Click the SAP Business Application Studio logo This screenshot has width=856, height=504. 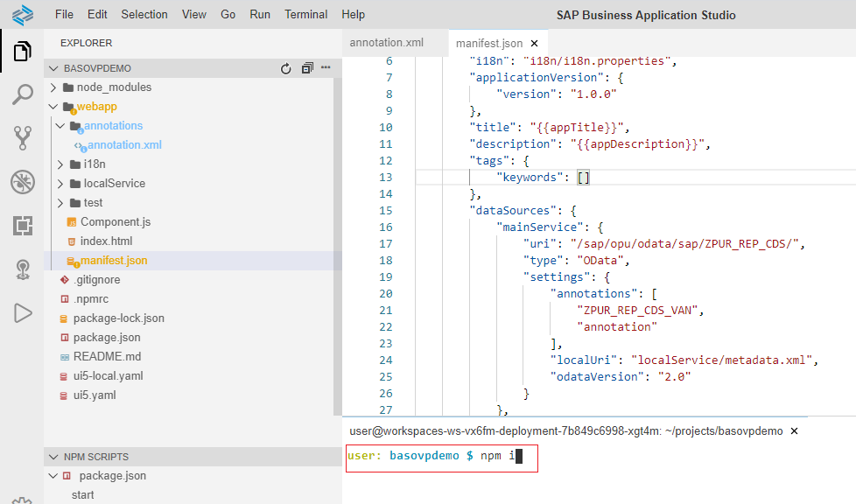23,15
